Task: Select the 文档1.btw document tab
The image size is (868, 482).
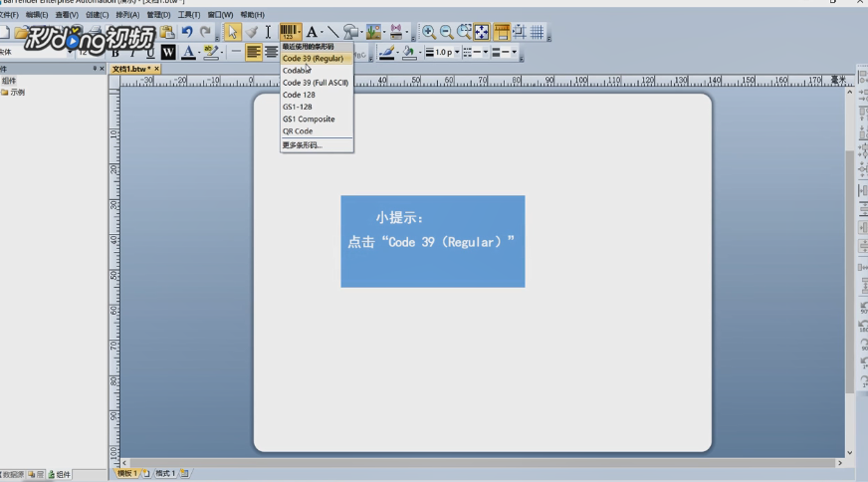Action: tap(130, 69)
